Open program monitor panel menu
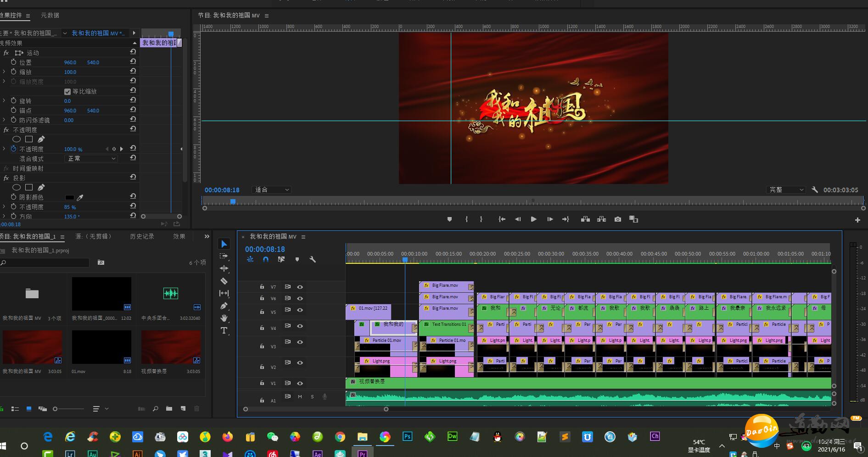The width and height of the screenshot is (868, 457). [267, 16]
